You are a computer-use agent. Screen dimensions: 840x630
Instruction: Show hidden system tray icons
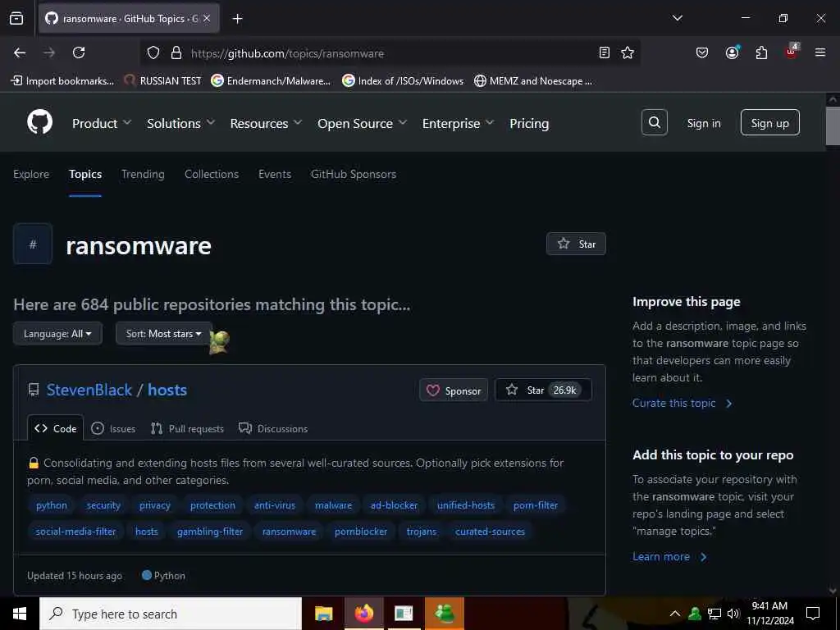[675, 614]
